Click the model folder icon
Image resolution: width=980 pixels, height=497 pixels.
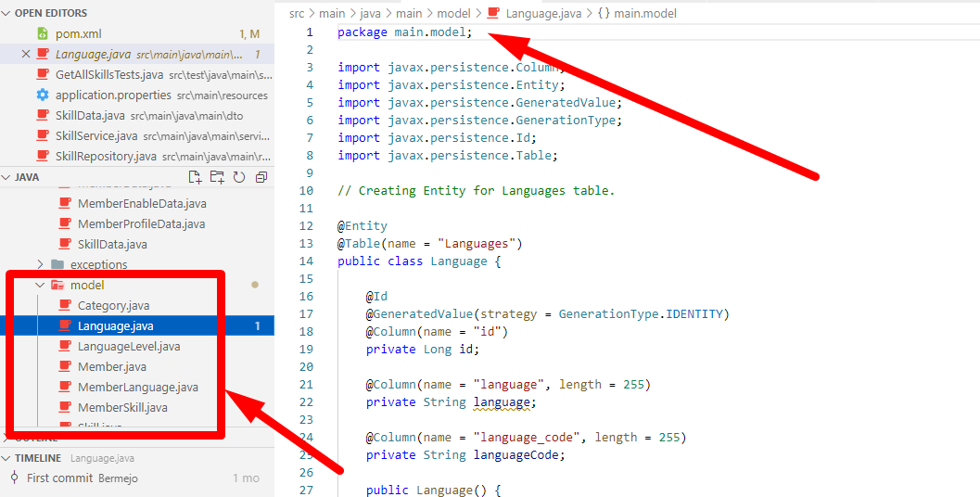point(57,286)
